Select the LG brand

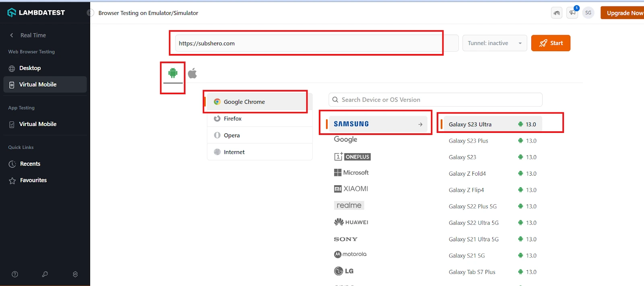[344, 271]
